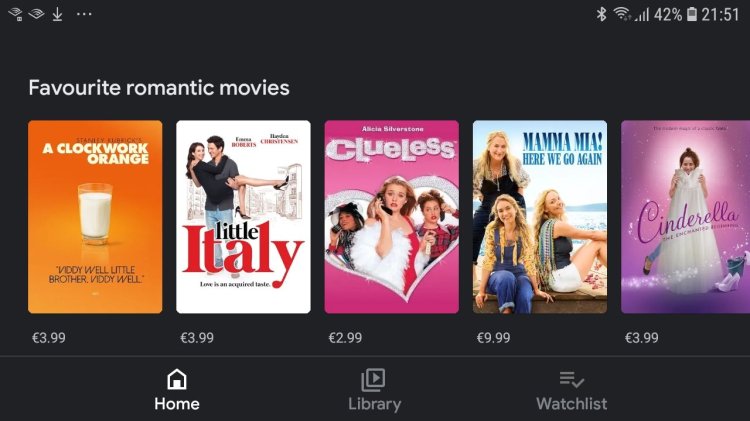Image resolution: width=750 pixels, height=421 pixels.
Task: Open the Little Italy movie poster
Action: pos(243,217)
